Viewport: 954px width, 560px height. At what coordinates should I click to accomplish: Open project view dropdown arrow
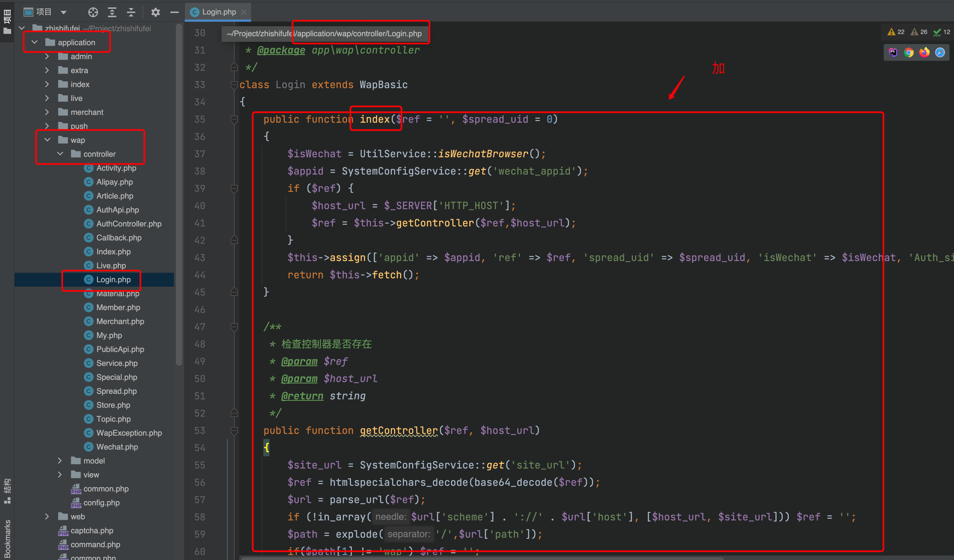pyautogui.click(x=64, y=13)
